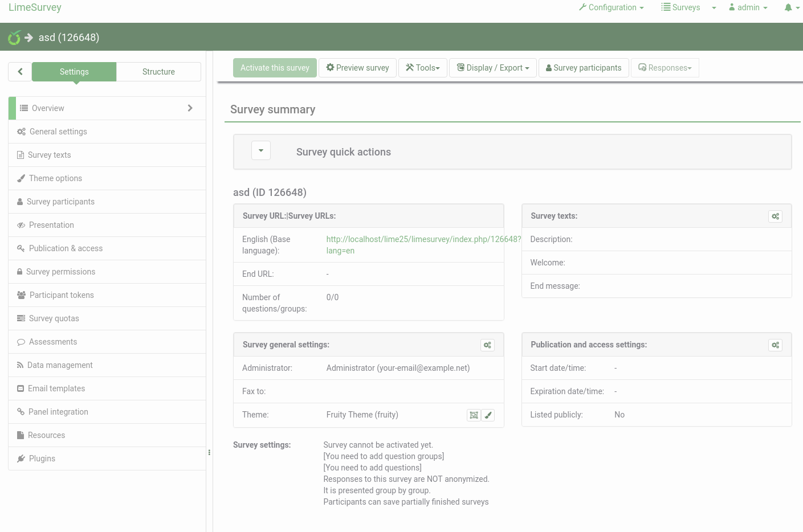Click the theme options paintbrush icon

point(488,415)
